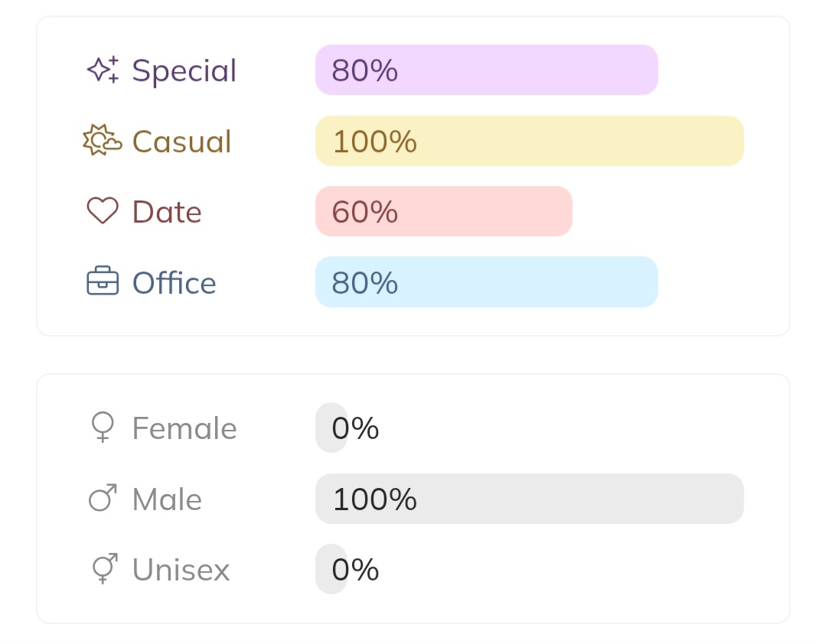Select the Special occasion label
Image resolution: width=815 pixels, height=644 pixels.
(x=184, y=70)
